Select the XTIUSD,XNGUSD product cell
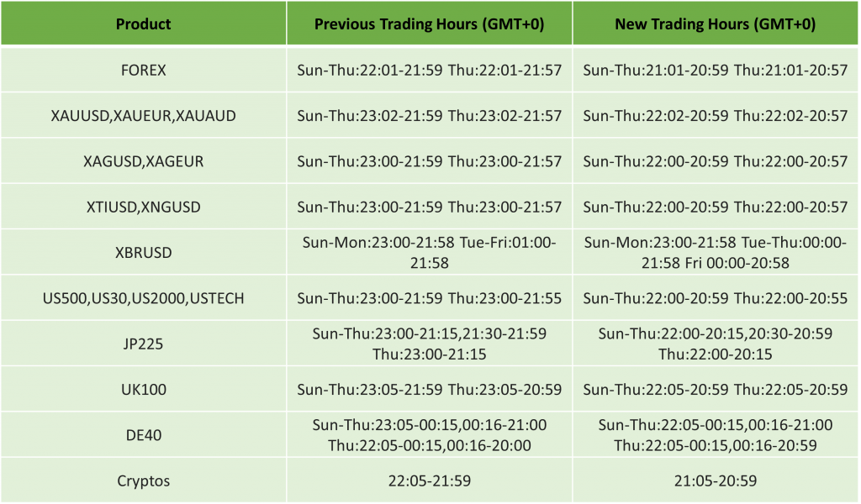The height and width of the screenshot is (504, 861). [143, 207]
